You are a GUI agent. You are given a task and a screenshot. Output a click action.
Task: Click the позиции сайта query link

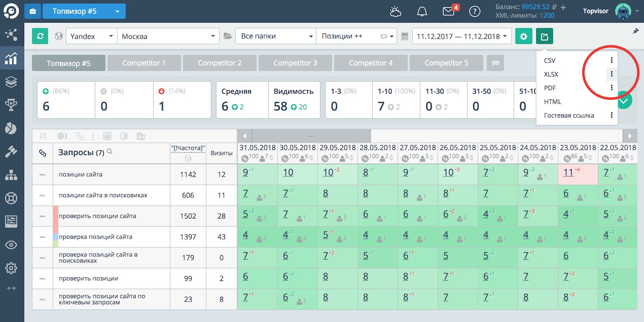80,174
